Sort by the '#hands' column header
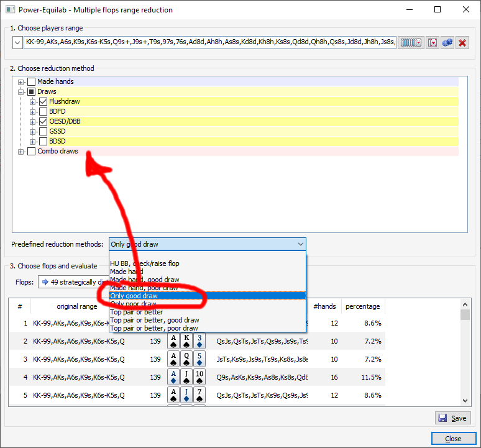Viewport: 481px width, 448px height. [x=324, y=306]
